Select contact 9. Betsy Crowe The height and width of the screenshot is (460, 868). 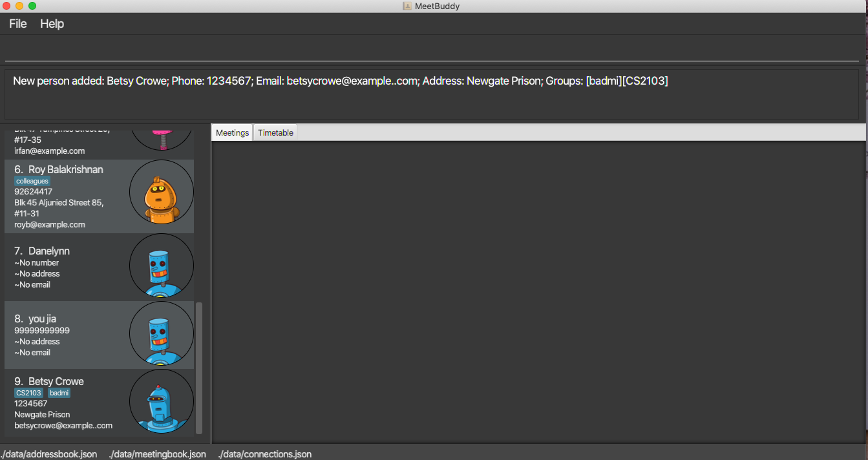tap(100, 402)
